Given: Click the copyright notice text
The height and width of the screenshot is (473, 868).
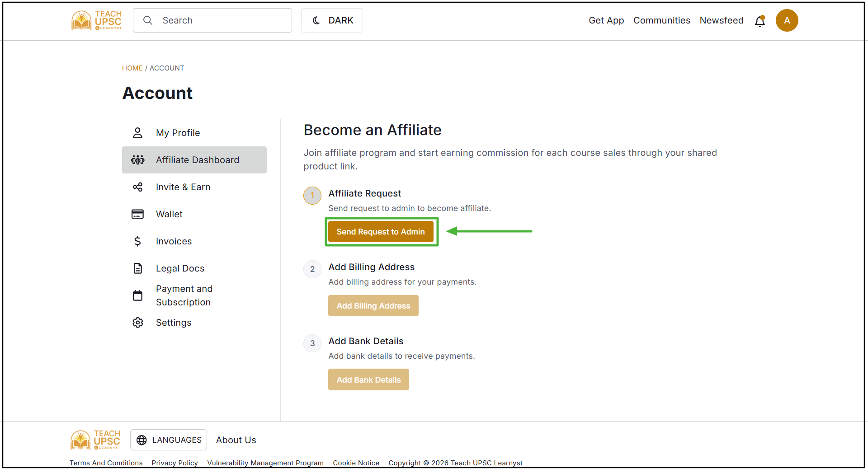Looking at the screenshot, I should point(455,463).
